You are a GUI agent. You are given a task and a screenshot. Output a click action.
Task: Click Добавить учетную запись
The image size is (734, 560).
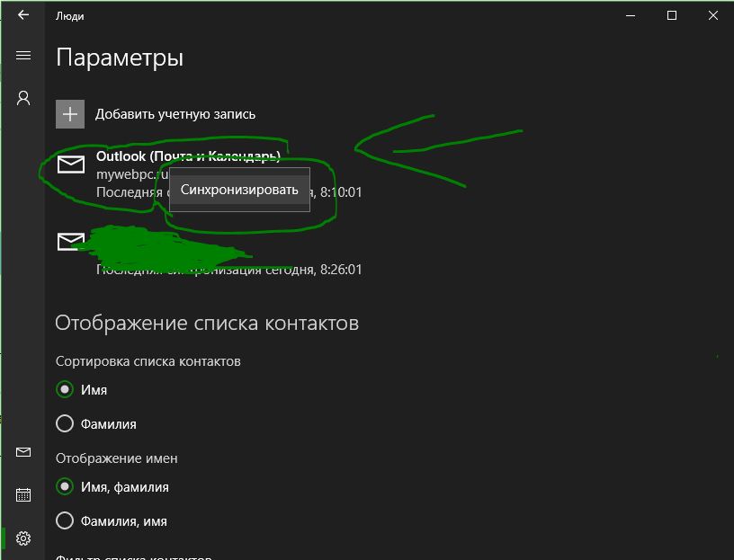click(175, 115)
